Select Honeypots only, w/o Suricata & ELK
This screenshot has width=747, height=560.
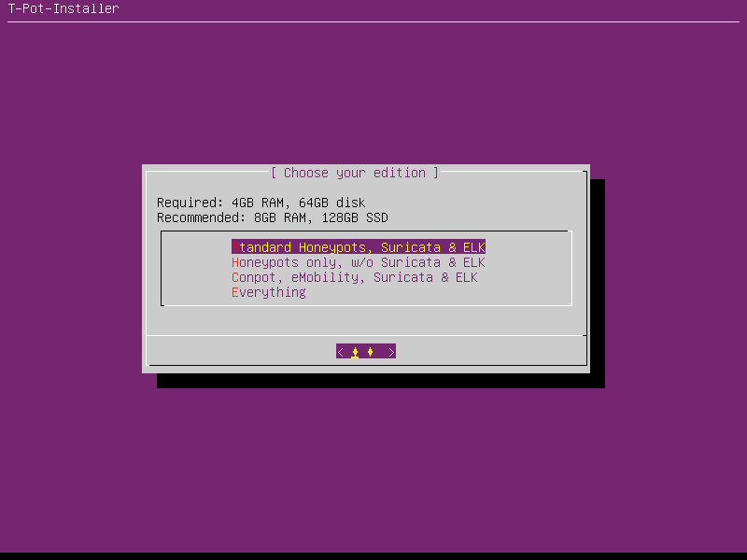coord(359,262)
